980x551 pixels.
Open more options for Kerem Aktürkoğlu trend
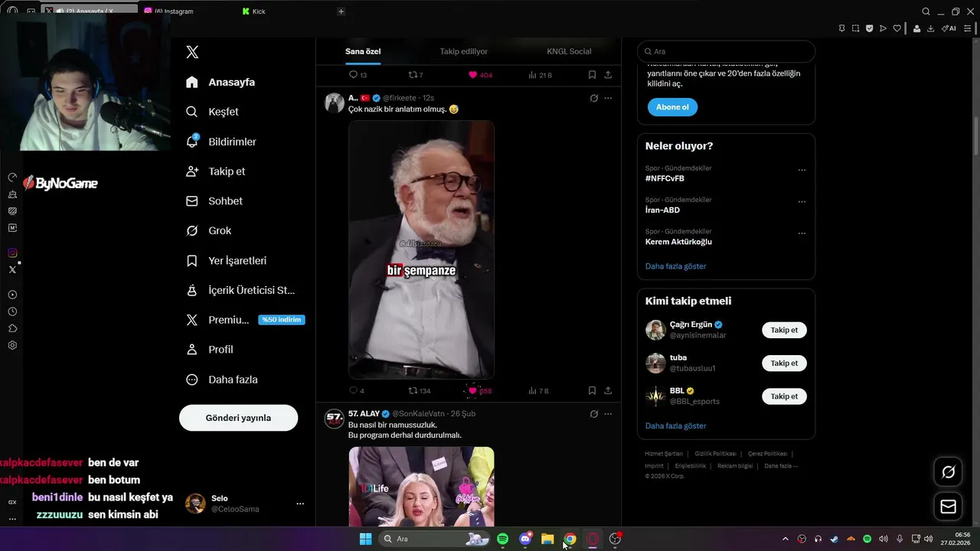[802, 233]
